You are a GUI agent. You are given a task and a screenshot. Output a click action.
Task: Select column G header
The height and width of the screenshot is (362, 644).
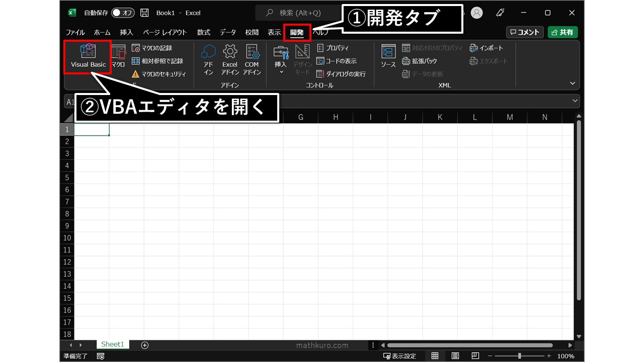pyautogui.click(x=301, y=117)
